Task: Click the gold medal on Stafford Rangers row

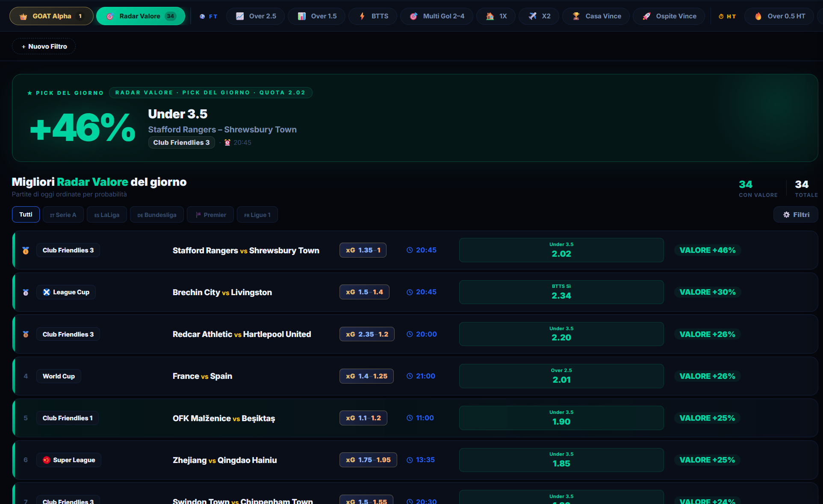Action: (x=26, y=250)
